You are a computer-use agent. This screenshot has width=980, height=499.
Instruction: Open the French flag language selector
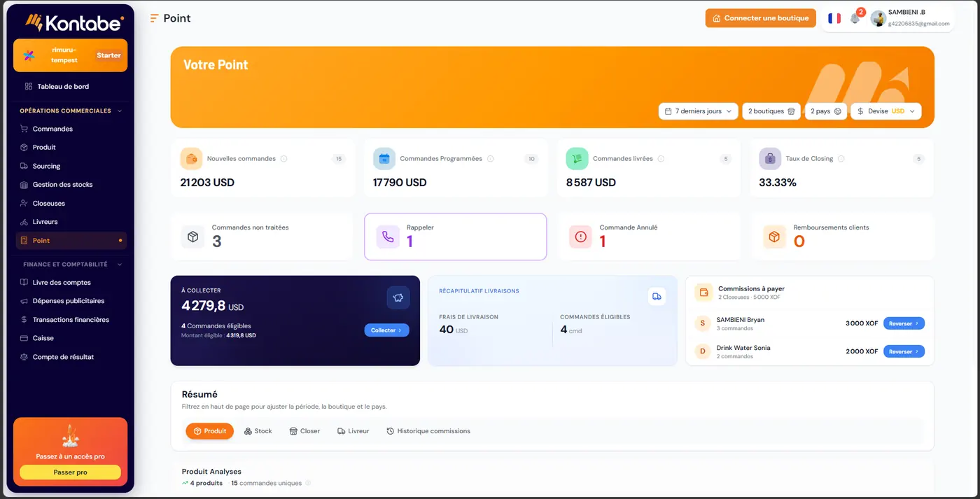pyautogui.click(x=834, y=18)
